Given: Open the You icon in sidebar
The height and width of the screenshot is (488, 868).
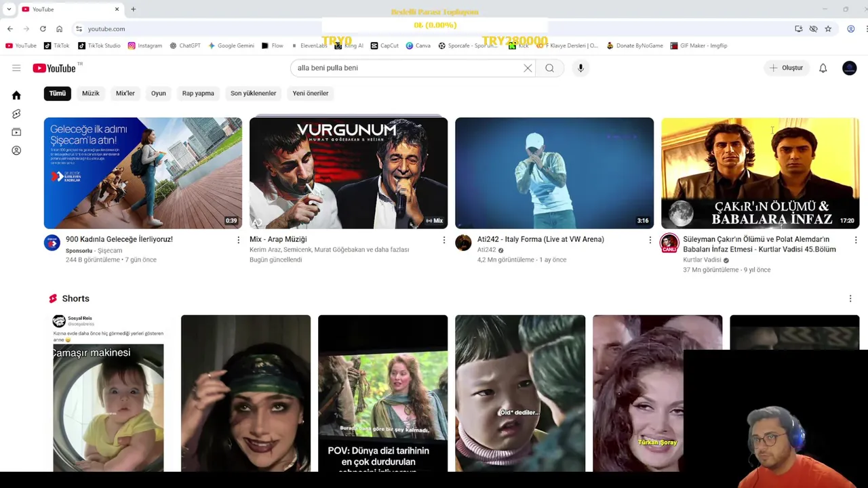Looking at the screenshot, I should 16,150.
